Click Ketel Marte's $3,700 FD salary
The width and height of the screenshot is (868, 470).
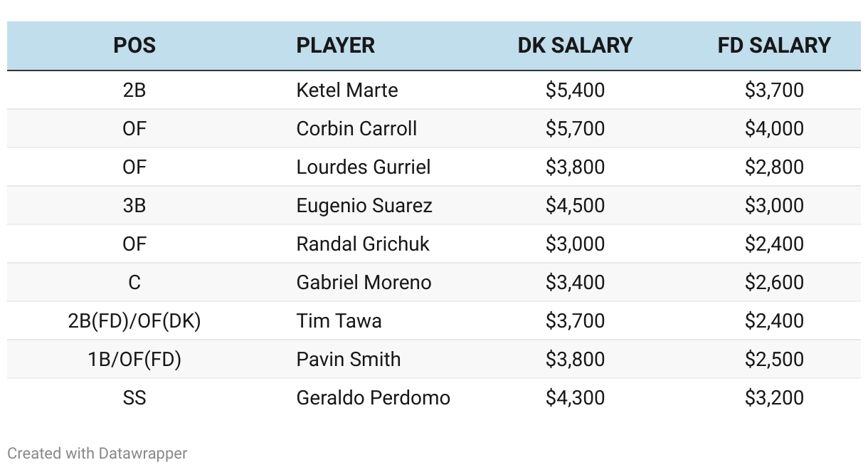tap(774, 90)
